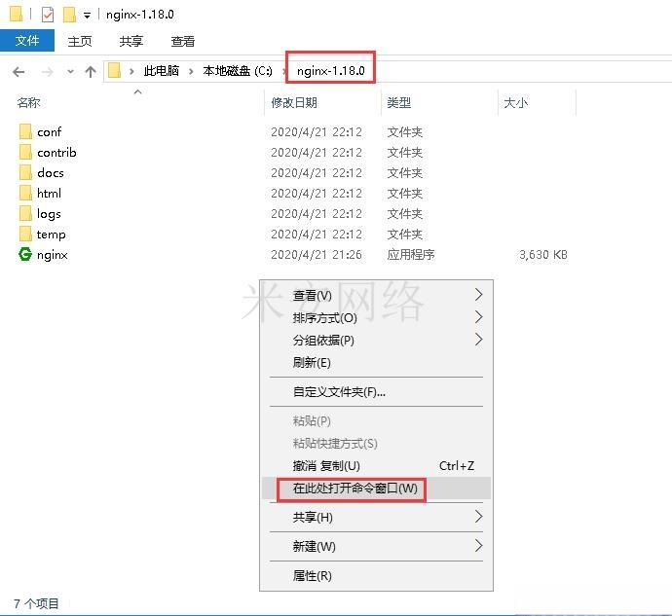
Task: Sort by the 大小 column header
Action: (x=515, y=103)
